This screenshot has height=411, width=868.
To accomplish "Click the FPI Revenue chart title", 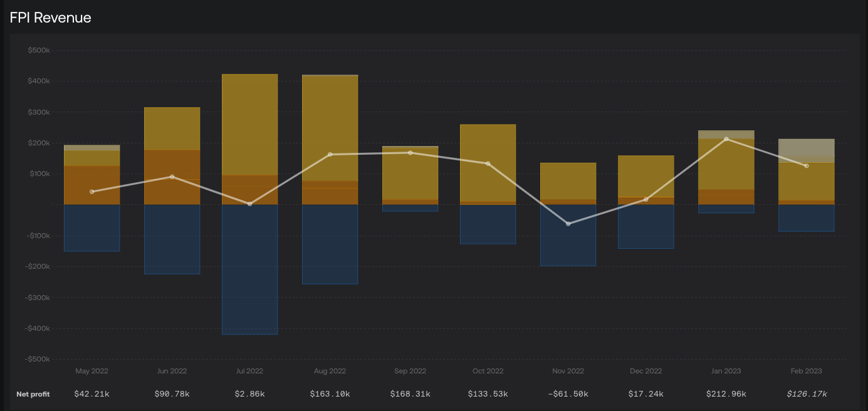I will 51,18.
